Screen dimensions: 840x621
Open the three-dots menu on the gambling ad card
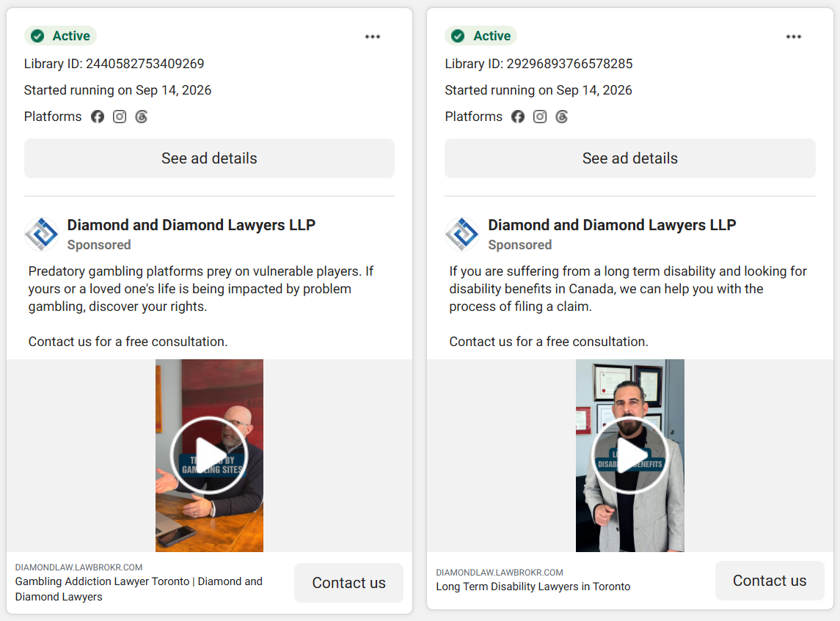click(373, 37)
